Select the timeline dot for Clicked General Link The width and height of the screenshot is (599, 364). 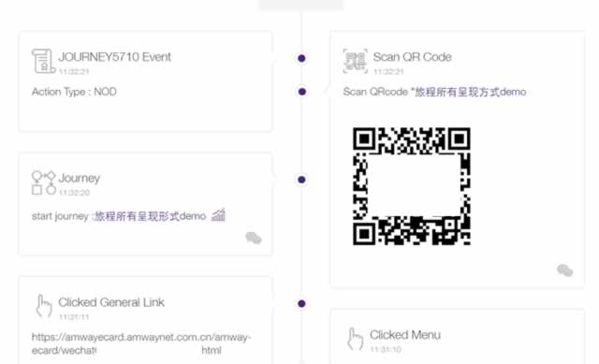pyautogui.click(x=301, y=304)
